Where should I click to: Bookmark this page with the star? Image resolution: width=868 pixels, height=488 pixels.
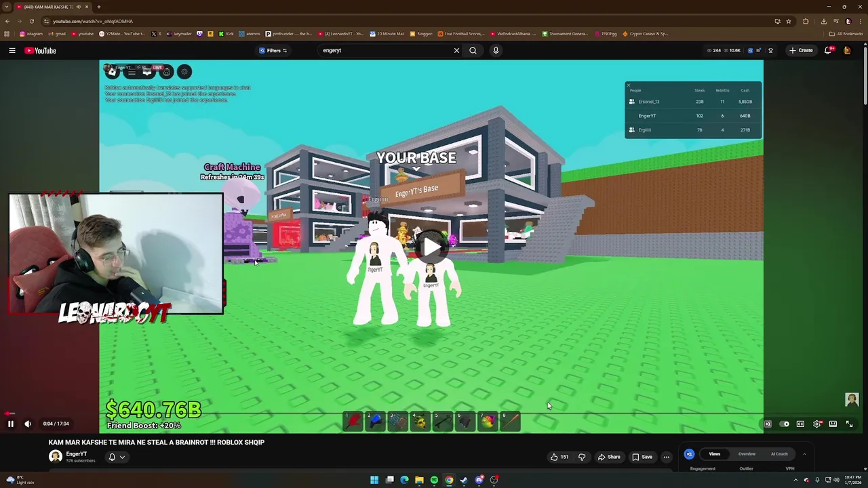pos(788,21)
